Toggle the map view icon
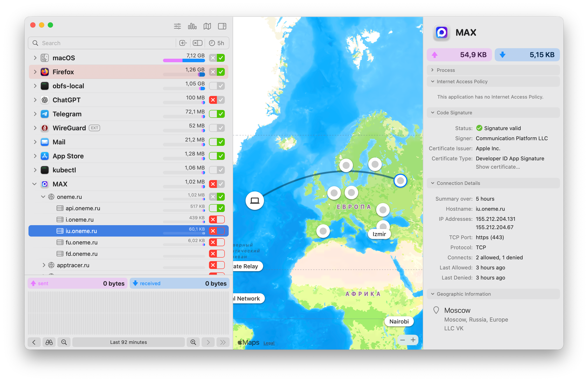 point(207,26)
